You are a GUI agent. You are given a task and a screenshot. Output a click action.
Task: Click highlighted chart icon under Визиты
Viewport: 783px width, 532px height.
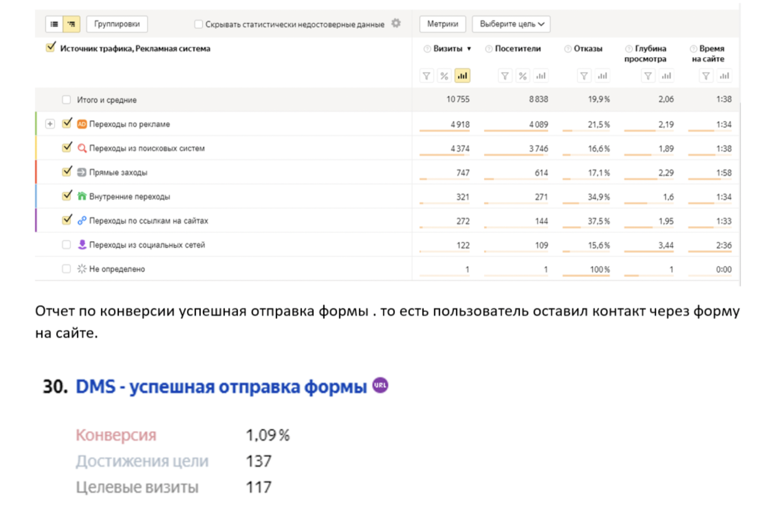coord(462,76)
